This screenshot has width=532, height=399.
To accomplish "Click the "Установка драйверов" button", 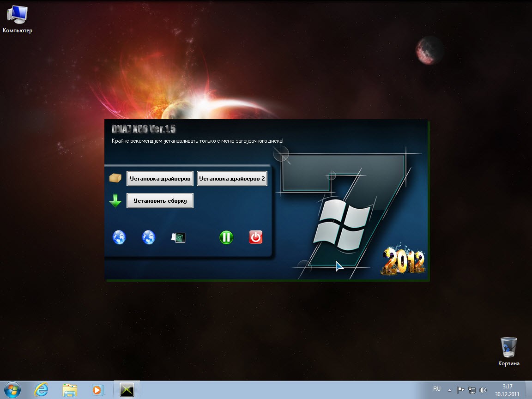I will [x=160, y=178].
